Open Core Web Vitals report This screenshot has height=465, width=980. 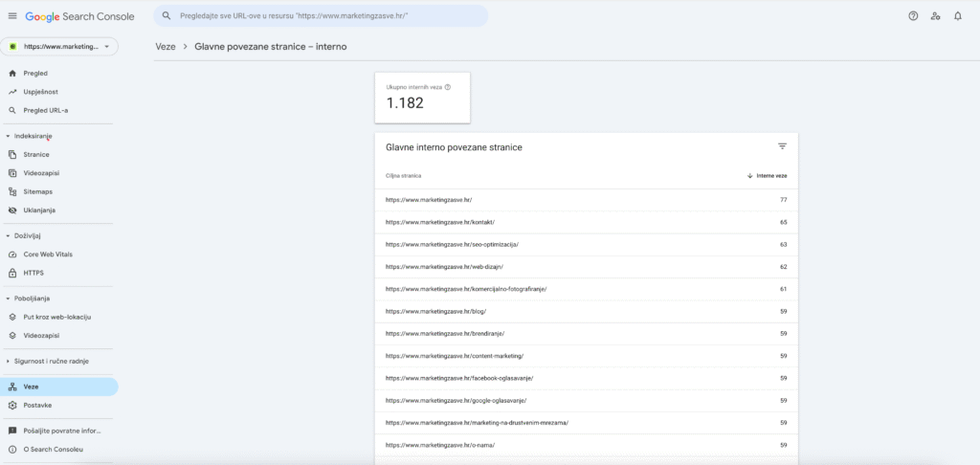[48, 255]
